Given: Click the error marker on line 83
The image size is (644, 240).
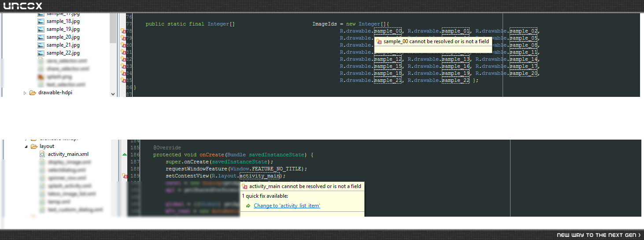Looking at the screenshot, I should 124,66.
